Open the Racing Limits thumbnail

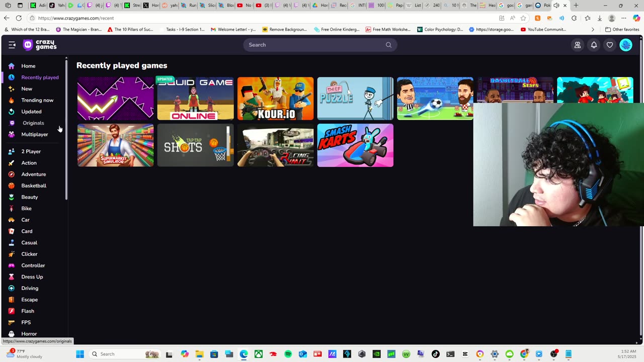click(x=275, y=145)
